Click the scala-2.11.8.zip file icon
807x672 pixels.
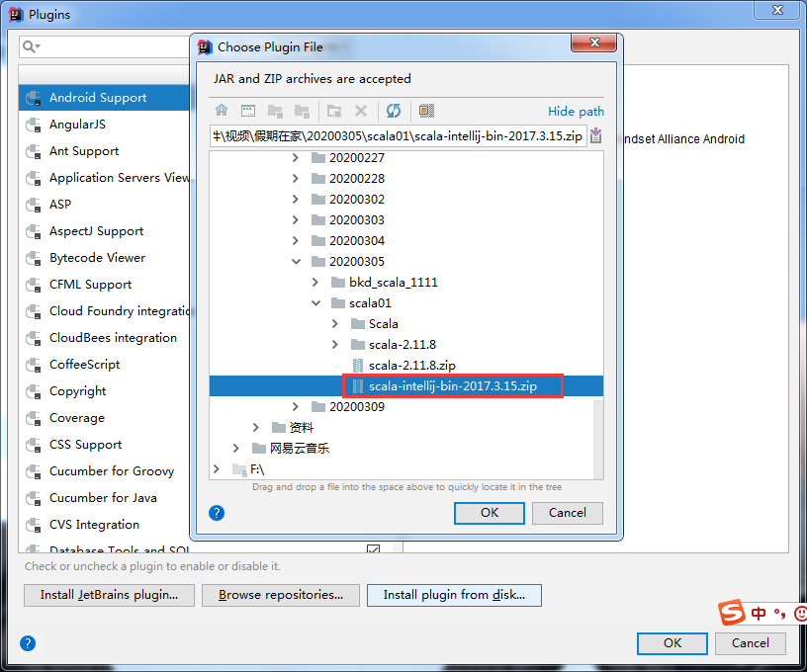[x=358, y=366]
